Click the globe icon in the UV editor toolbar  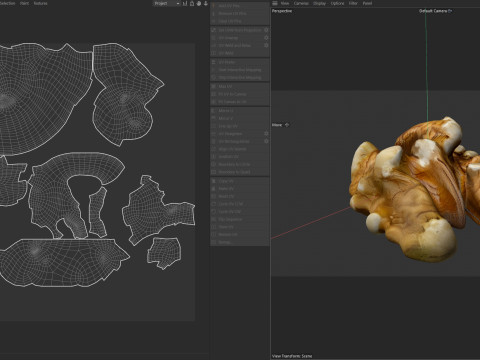(x=199, y=3)
